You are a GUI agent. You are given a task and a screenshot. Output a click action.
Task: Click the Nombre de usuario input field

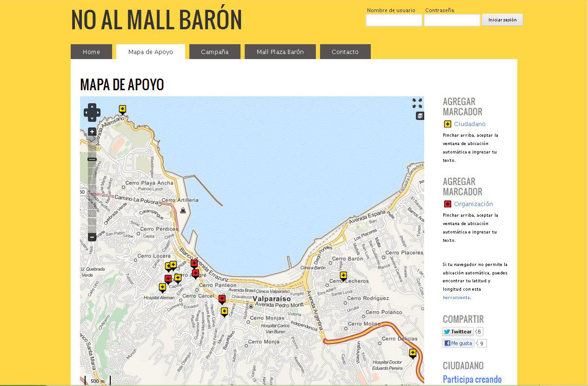tap(394, 20)
